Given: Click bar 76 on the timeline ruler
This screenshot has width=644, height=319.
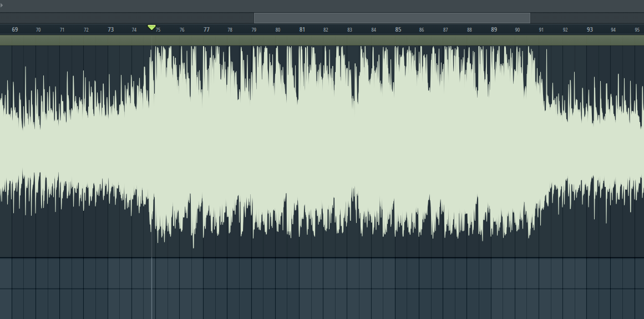Looking at the screenshot, I should 182,30.
